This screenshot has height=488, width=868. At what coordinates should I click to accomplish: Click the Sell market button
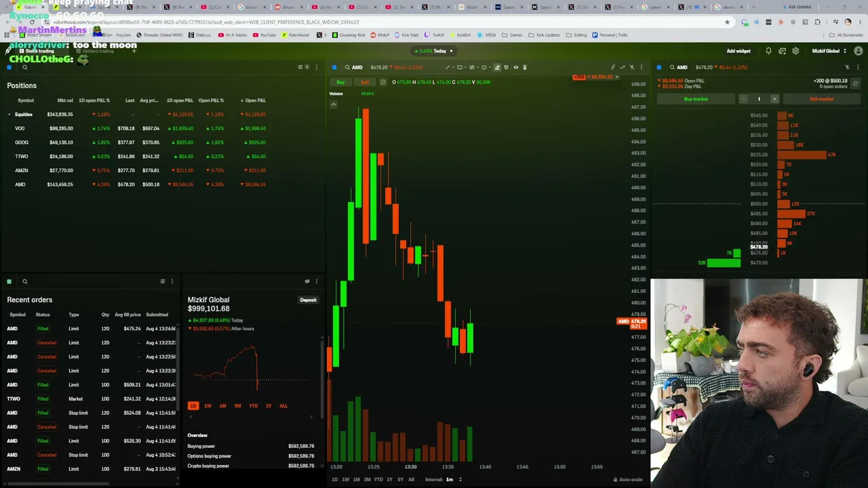coord(822,99)
